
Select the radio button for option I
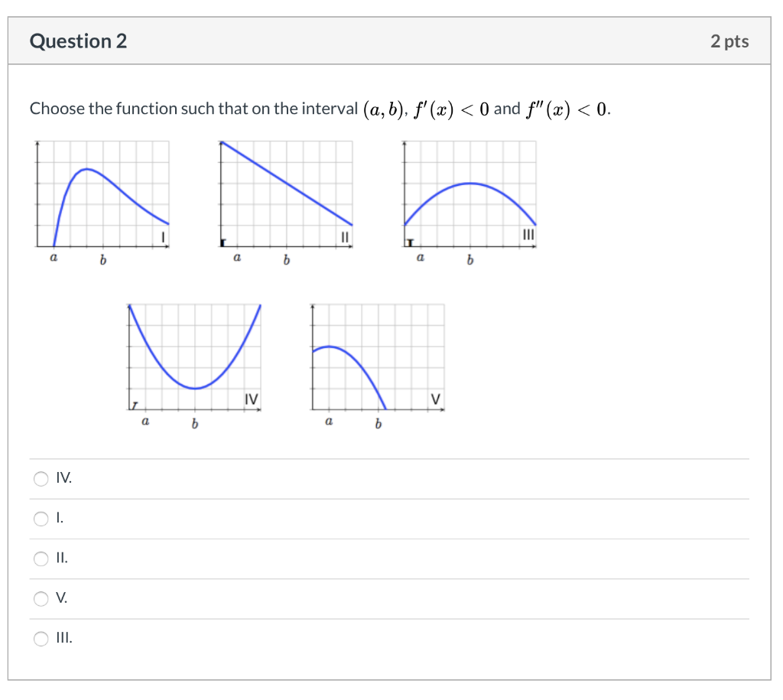[41, 518]
